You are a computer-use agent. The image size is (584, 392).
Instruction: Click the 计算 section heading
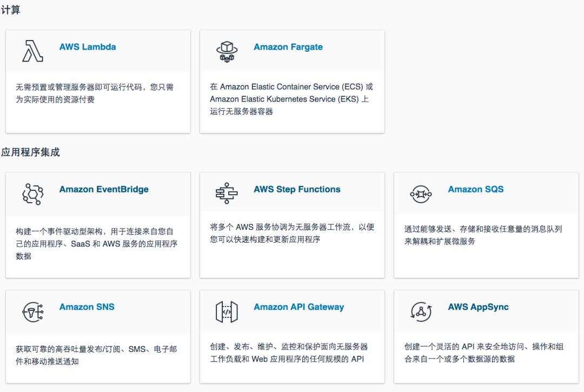pyautogui.click(x=10, y=10)
